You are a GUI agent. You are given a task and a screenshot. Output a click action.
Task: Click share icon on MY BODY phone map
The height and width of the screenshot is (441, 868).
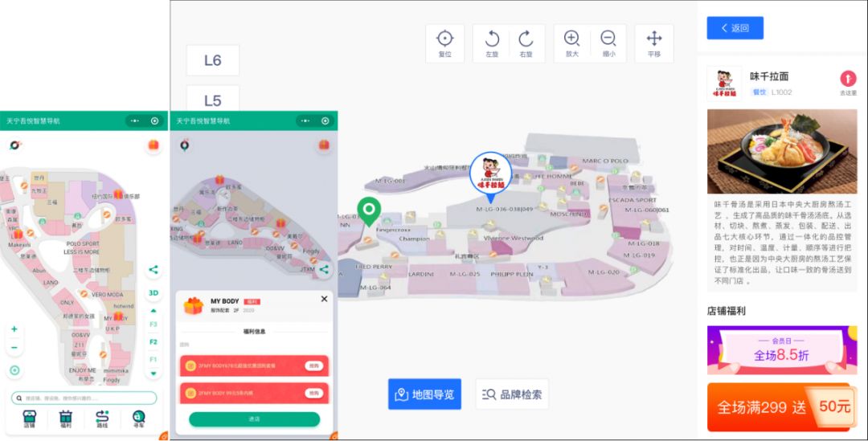pyautogui.click(x=324, y=269)
